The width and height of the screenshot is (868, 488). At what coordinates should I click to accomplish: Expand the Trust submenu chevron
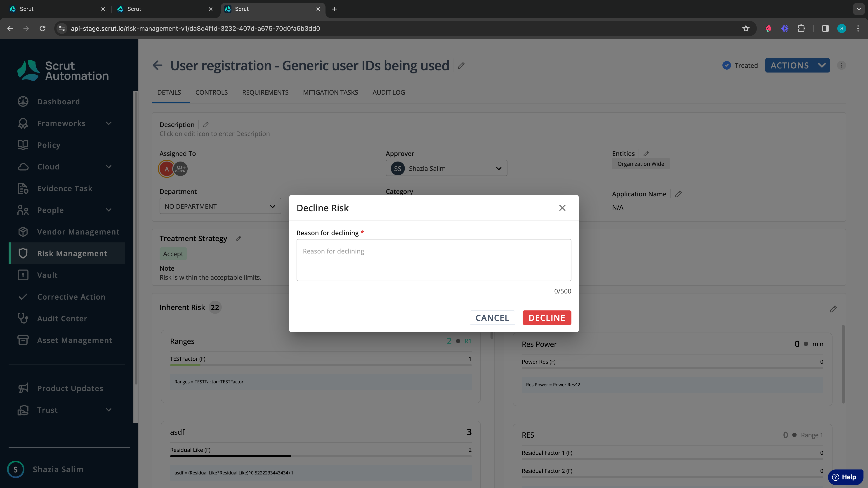[x=108, y=410]
